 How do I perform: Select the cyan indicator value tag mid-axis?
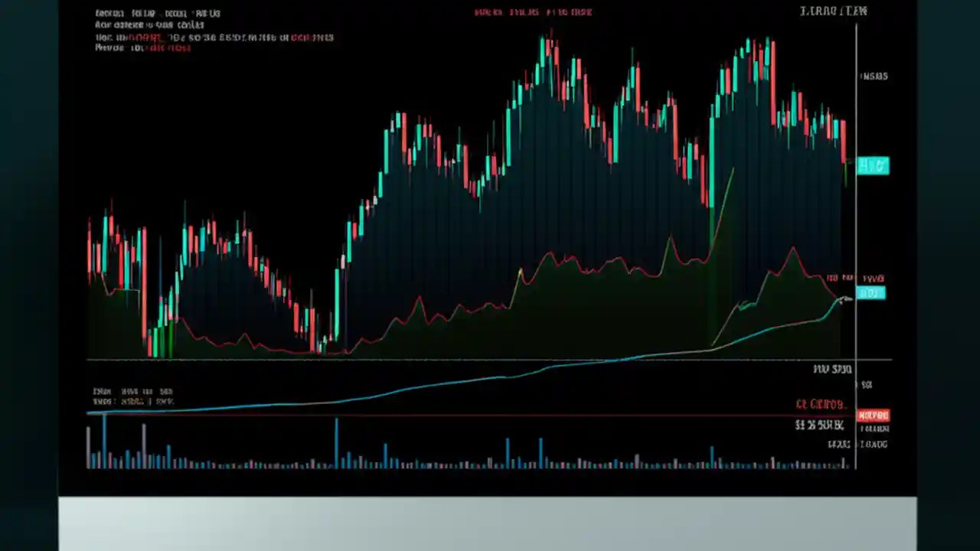[x=872, y=294]
